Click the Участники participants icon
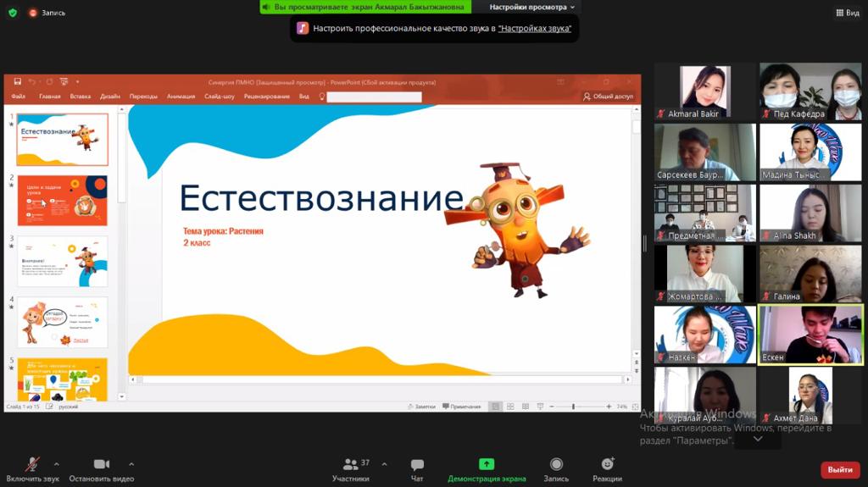 [x=350, y=464]
